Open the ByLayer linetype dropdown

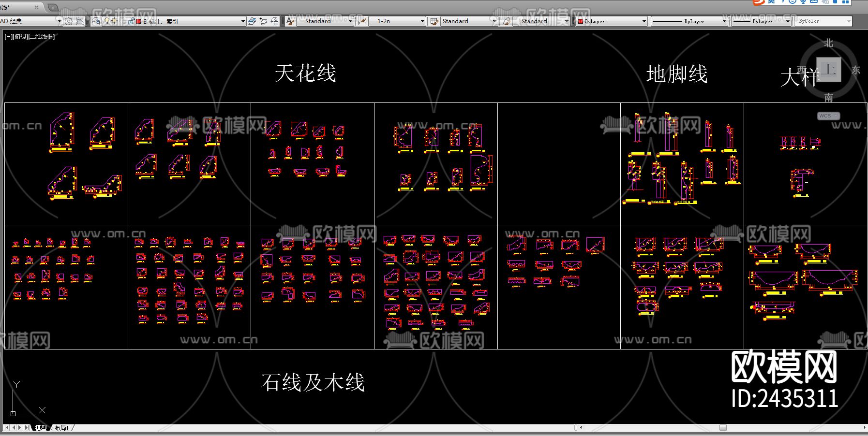pos(689,21)
